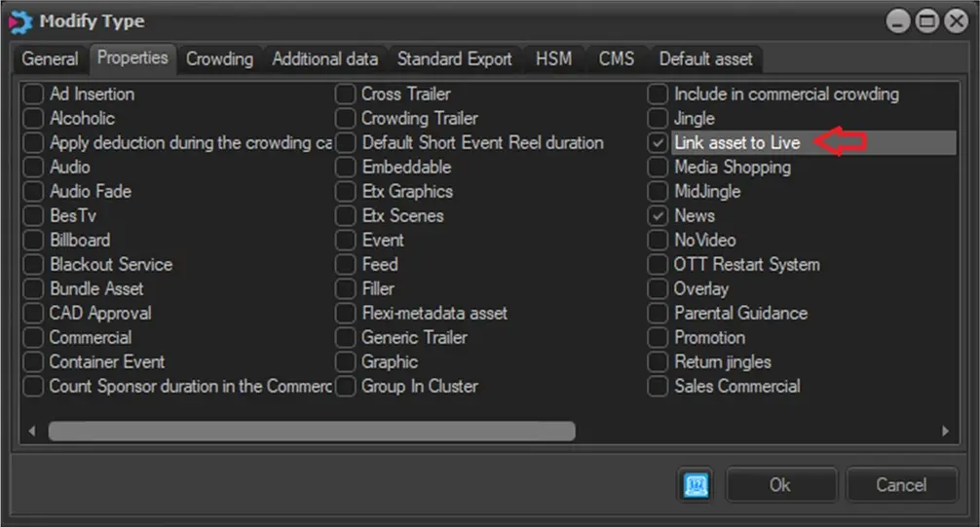Tick the Parental Guidance checkbox

[x=659, y=314]
